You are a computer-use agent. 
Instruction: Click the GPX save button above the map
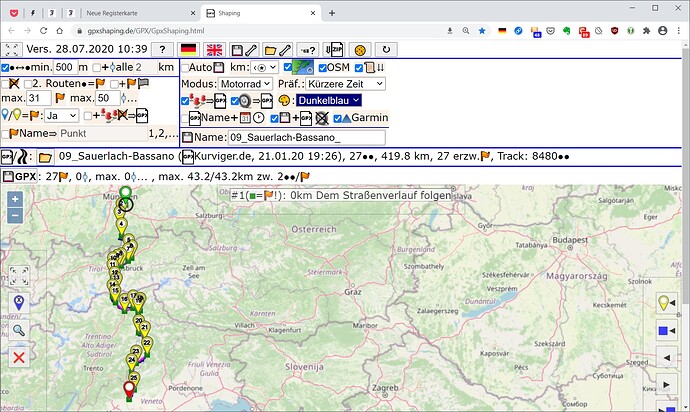(19, 177)
